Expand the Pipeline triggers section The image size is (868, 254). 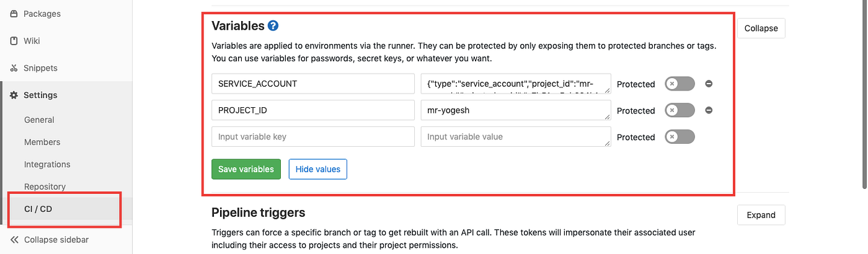(x=761, y=215)
